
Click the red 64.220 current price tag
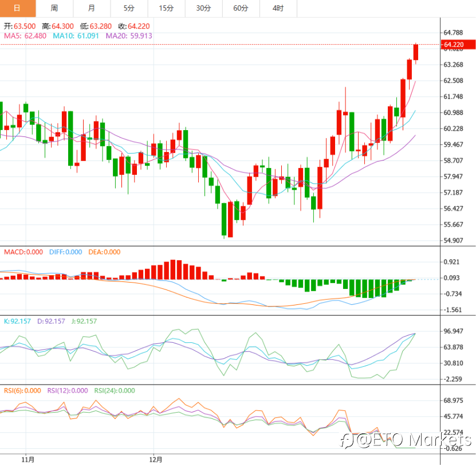click(458, 45)
